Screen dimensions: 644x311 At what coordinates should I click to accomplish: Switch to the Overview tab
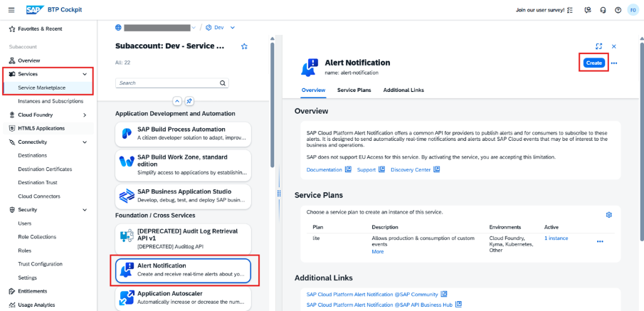(313, 90)
